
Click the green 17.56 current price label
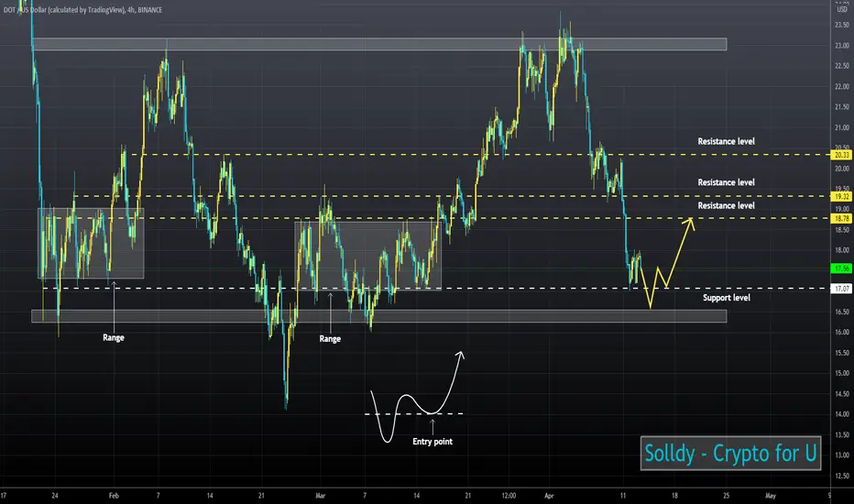(x=841, y=268)
